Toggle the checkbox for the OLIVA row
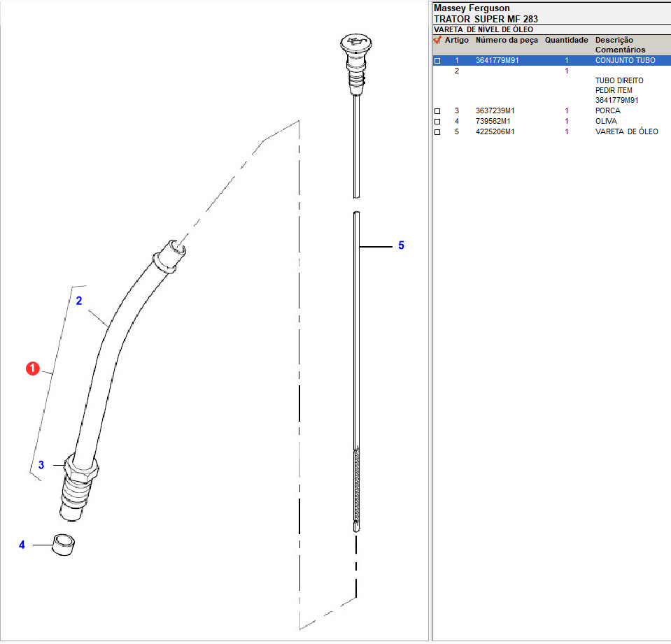Screen dimensions: 671x644 [x=438, y=122]
